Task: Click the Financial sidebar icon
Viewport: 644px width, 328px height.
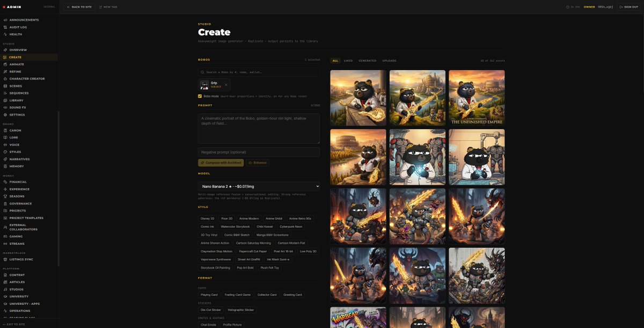Action: 5,182
